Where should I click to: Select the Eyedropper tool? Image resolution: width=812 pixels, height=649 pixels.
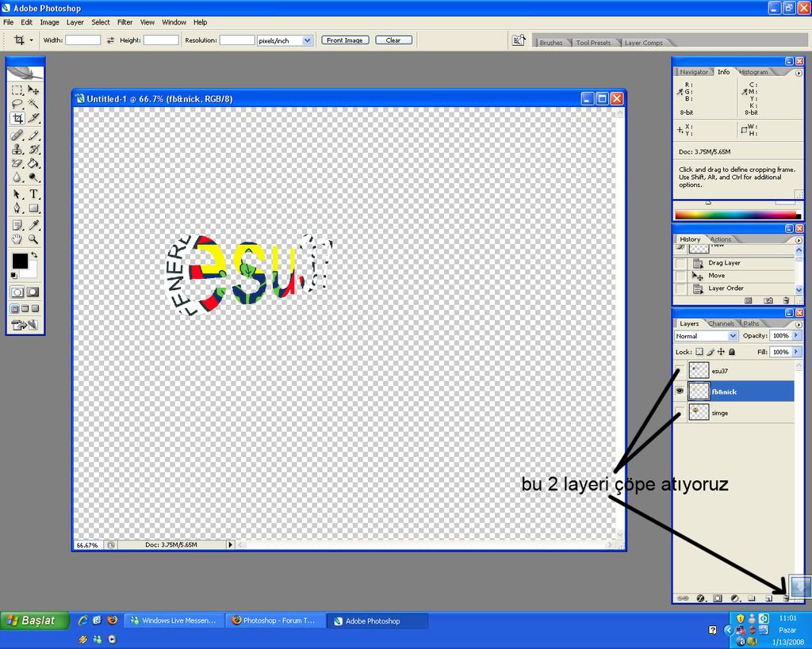[x=33, y=225]
